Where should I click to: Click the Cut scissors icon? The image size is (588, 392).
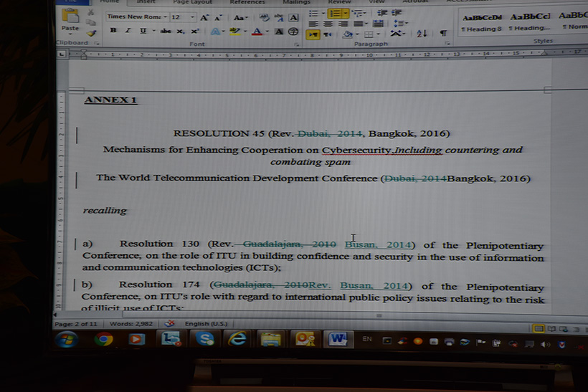pyautogui.click(x=91, y=13)
